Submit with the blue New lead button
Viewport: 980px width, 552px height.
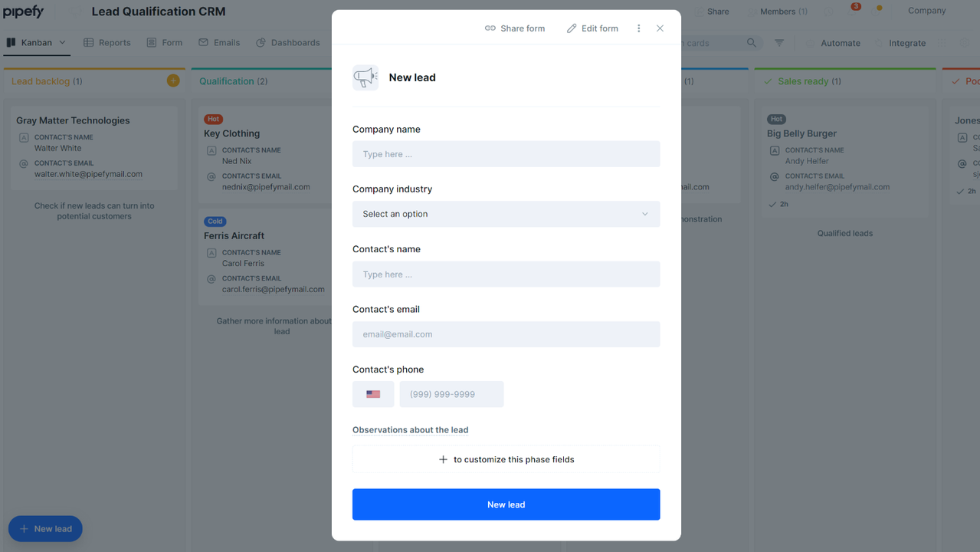tap(506, 504)
